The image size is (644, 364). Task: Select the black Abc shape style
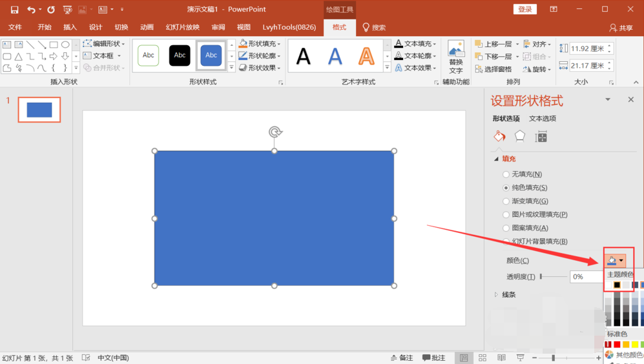180,56
